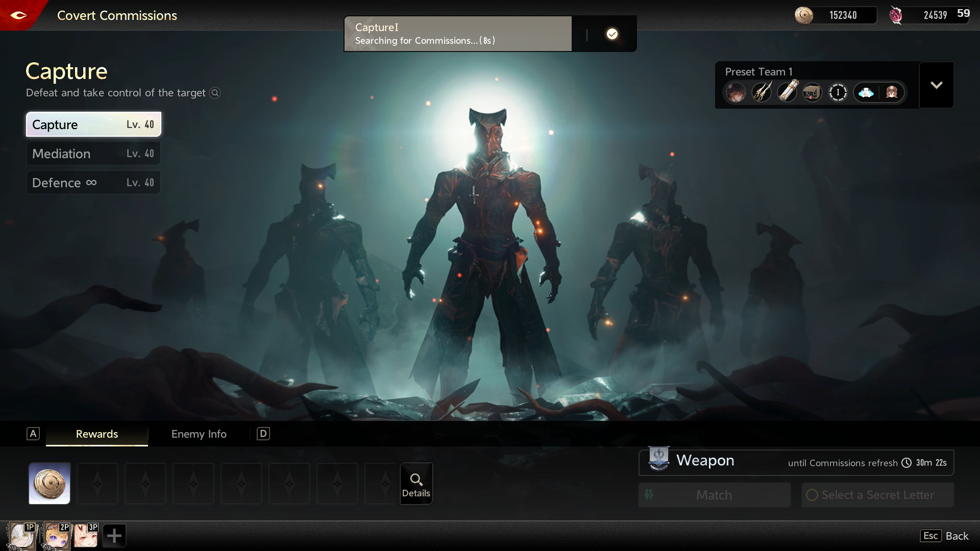The width and height of the screenshot is (980, 551).
Task: Switch to the Enemy Info tab
Action: point(199,434)
